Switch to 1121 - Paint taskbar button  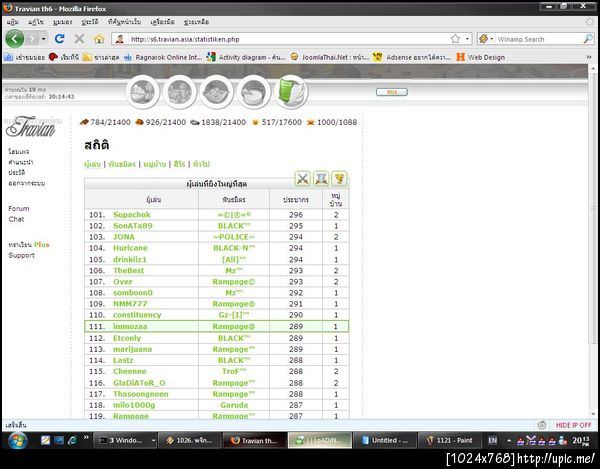[449, 441]
